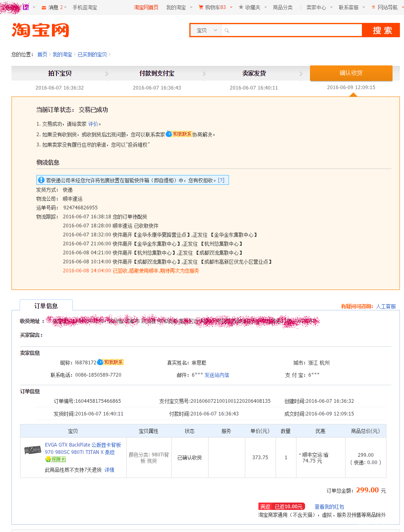Click the 评价 link
Image resolution: width=404 pixels, height=532 pixels.
click(93, 124)
